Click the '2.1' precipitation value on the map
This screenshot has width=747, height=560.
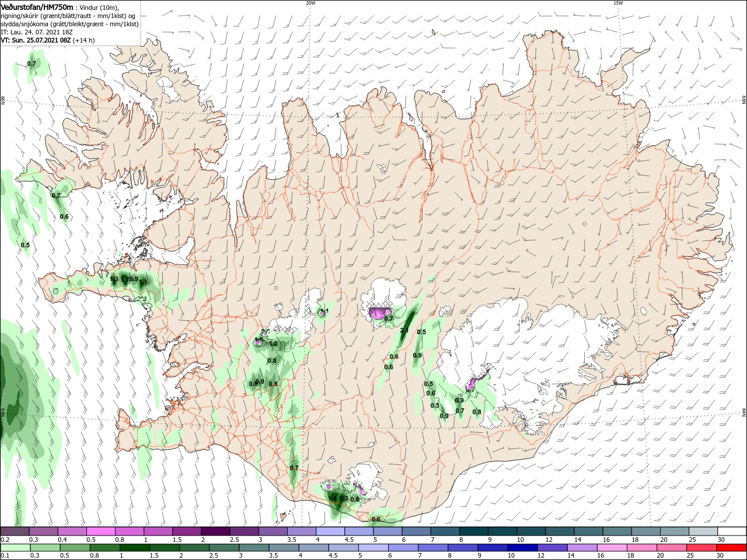pos(404,331)
